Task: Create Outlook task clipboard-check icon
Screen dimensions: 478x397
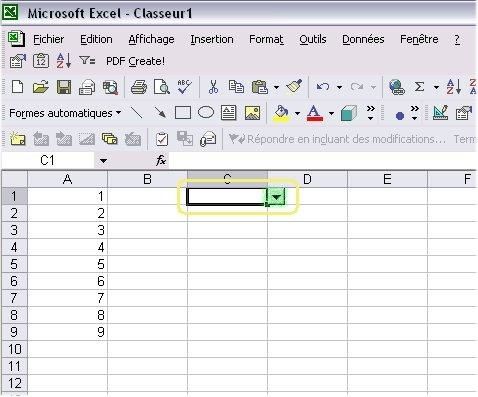Action: click(162, 139)
